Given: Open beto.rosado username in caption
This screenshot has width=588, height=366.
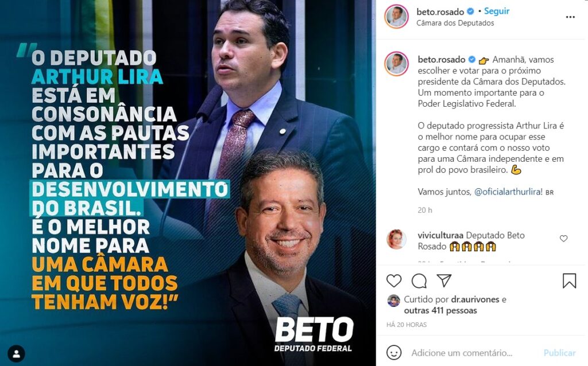Looking at the screenshot, I should pos(442,60).
